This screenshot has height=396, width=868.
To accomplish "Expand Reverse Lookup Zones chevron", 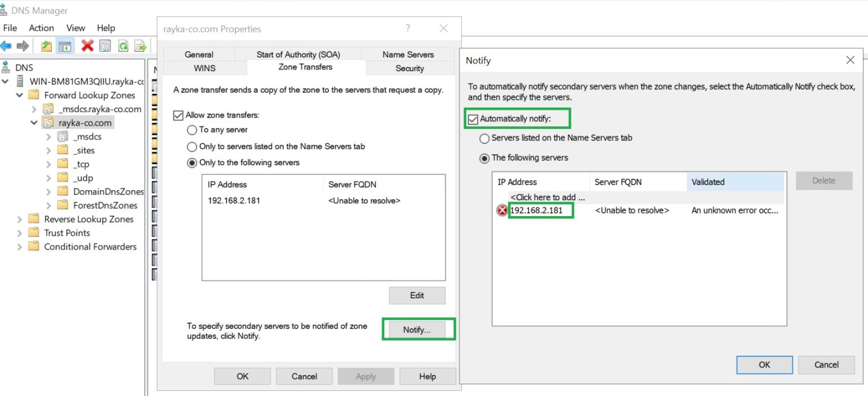I will (x=20, y=219).
